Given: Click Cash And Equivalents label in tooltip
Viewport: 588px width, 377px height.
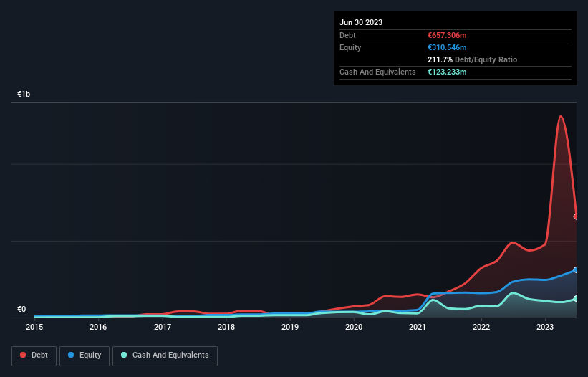Looking at the screenshot, I should coord(377,72).
